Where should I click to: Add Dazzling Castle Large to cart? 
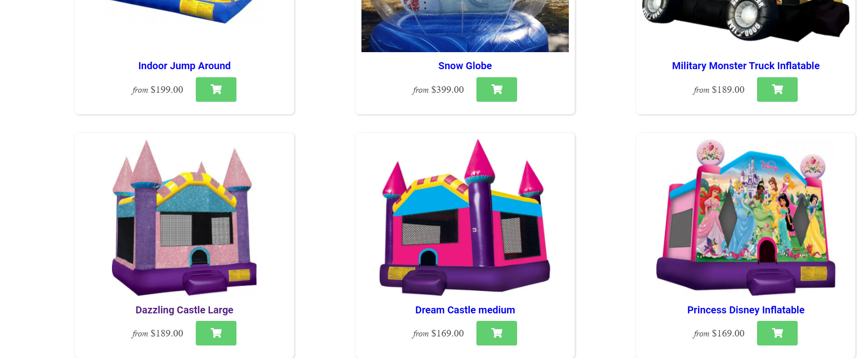[216, 333]
